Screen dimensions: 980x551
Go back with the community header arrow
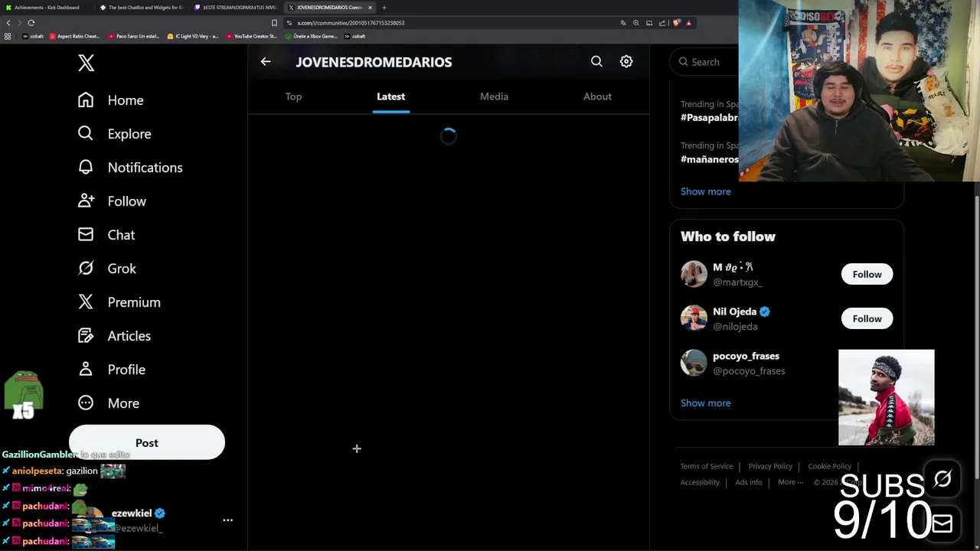[266, 62]
